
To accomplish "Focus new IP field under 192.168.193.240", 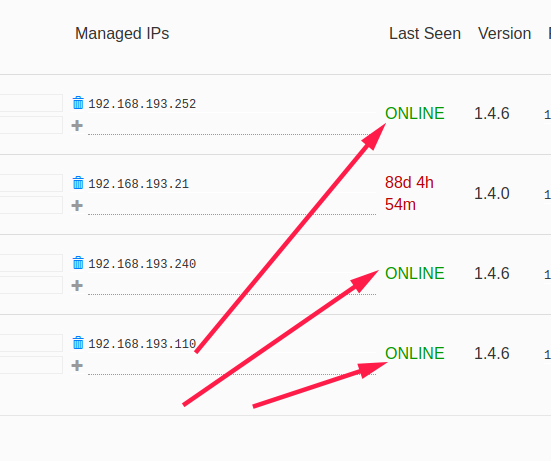I will [x=232, y=286].
